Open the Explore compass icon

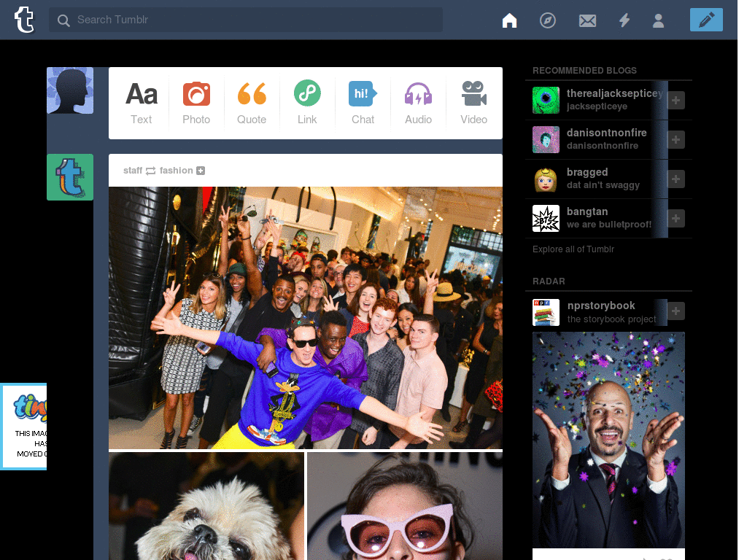pyautogui.click(x=547, y=20)
